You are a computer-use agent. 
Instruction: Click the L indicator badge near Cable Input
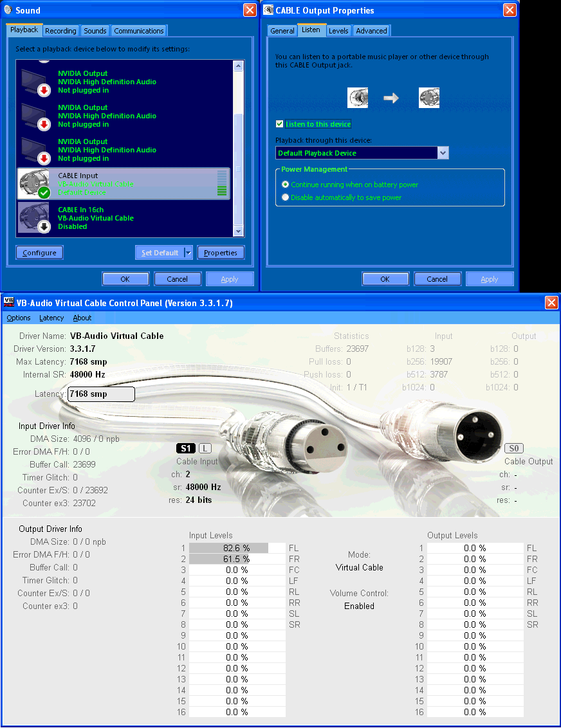205,448
